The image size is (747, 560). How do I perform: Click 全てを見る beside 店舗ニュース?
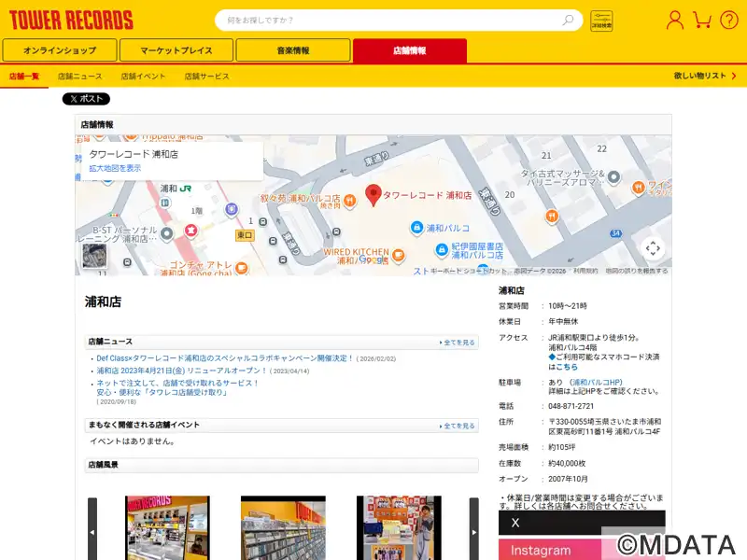[x=457, y=343]
